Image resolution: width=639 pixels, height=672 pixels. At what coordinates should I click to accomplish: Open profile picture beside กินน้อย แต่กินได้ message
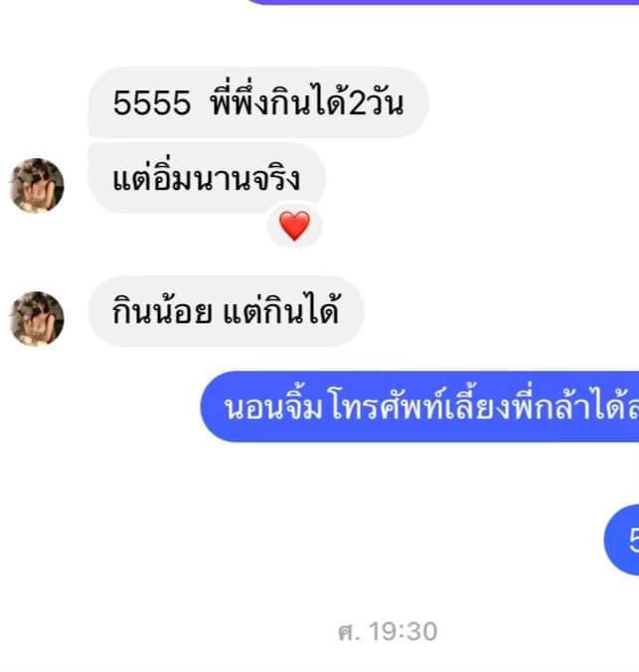coord(37,318)
